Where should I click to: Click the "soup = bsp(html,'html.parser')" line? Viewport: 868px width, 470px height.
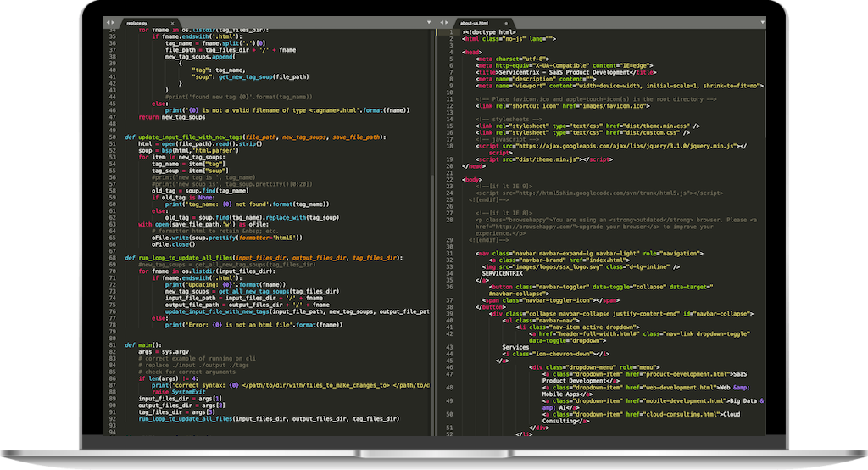coord(188,150)
